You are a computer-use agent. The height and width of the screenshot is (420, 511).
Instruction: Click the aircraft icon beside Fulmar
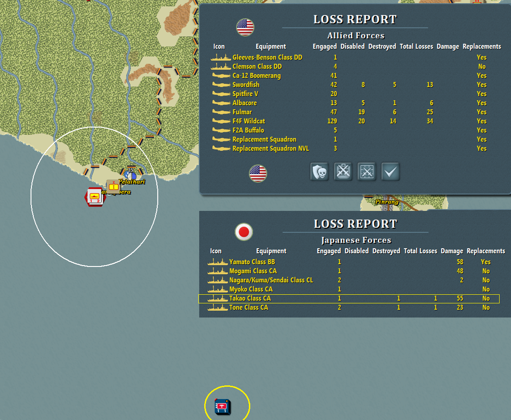click(x=221, y=113)
